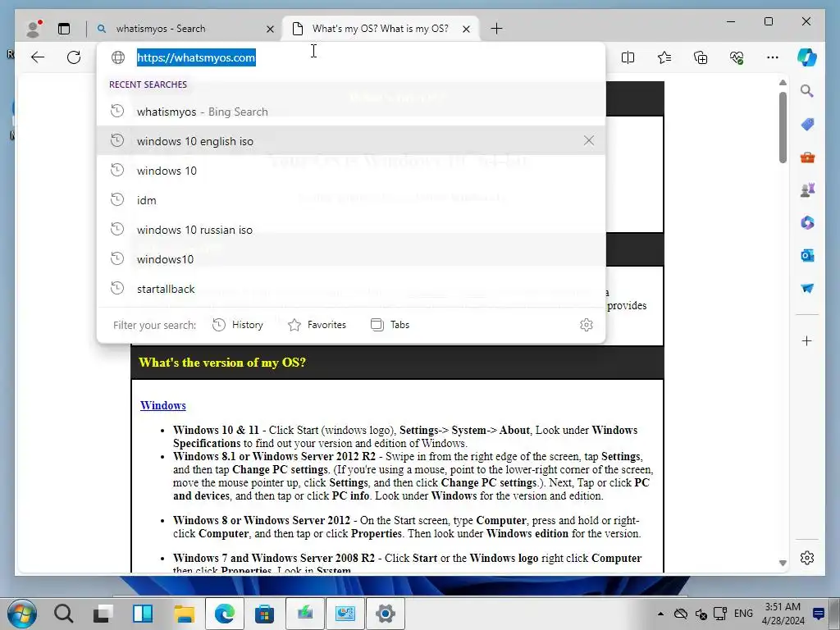This screenshot has height=630, width=840.
Task: Open Settings gear on taskbar
Action: pos(386,614)
